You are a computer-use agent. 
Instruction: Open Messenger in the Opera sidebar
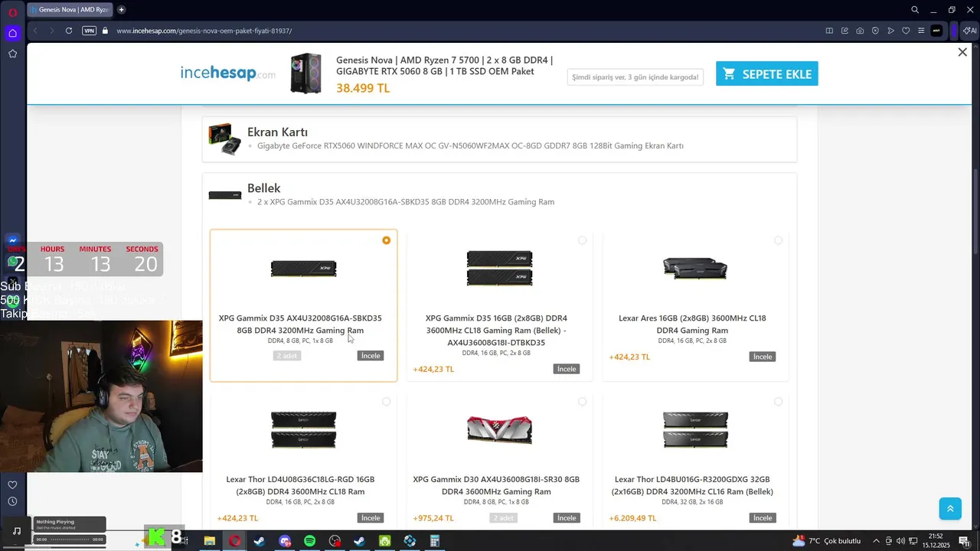click(12, 240)
